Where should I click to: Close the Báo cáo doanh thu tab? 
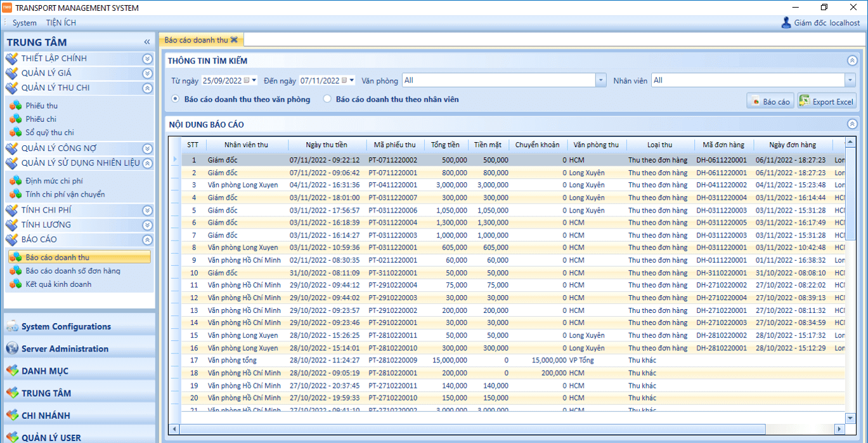[234, 40]
